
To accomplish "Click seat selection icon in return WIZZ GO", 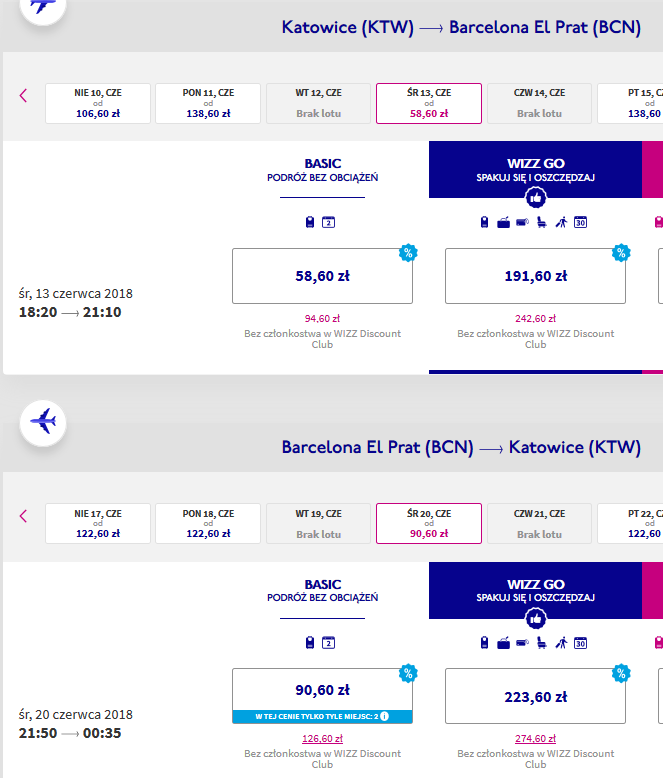I will tap(542, 643).
